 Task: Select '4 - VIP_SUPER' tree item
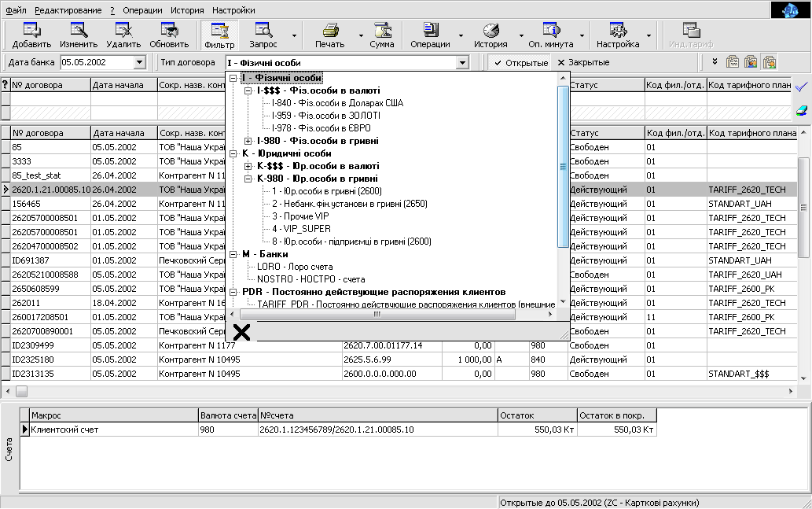[301, 229]
